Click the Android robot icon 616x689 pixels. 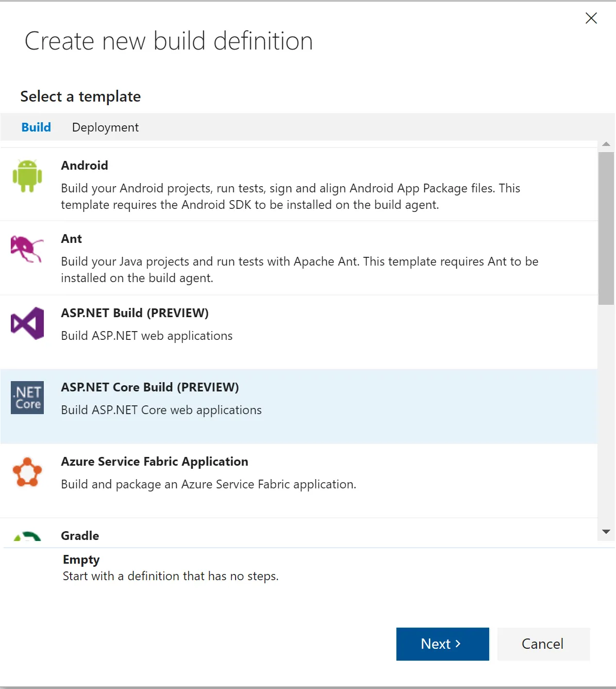pyautogui.click(x=27, y=176)
